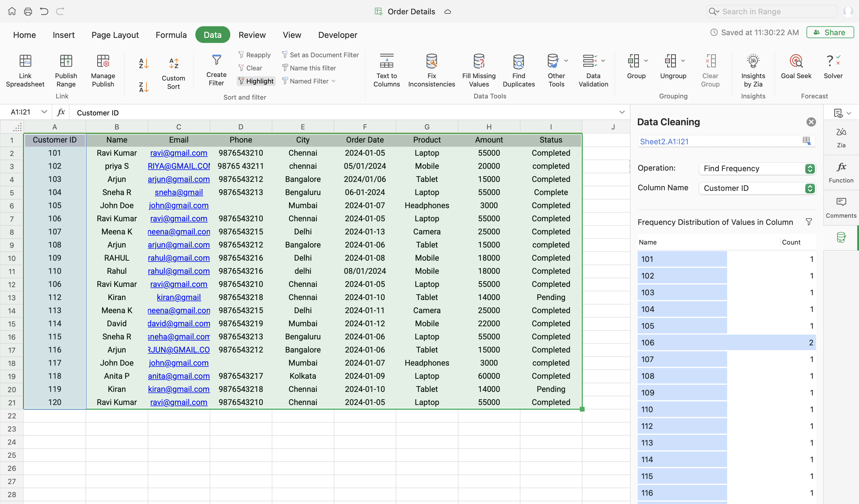Click Insights by Zia icon

coord(753,62)
